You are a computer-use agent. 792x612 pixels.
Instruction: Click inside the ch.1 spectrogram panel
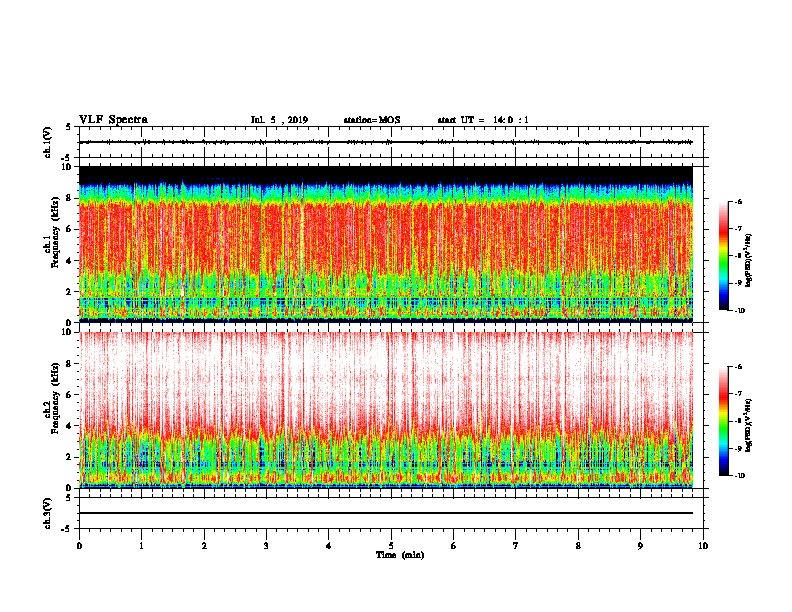[x=386, y=244]
